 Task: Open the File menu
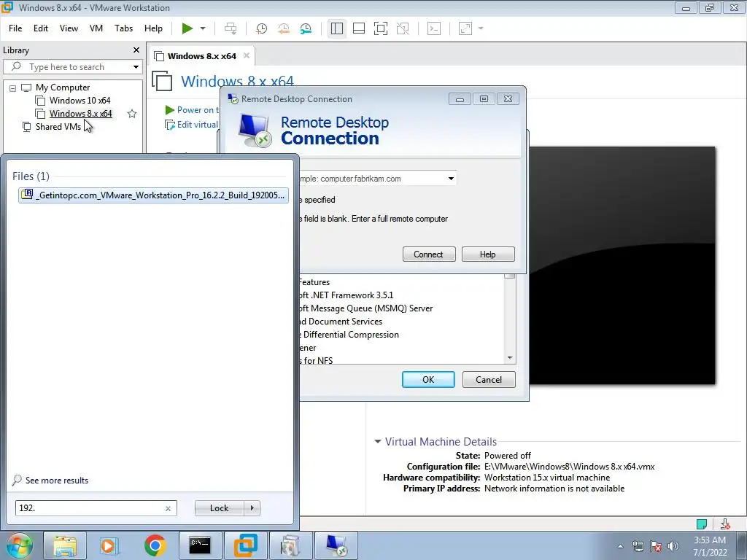click(x=15, y=28)
